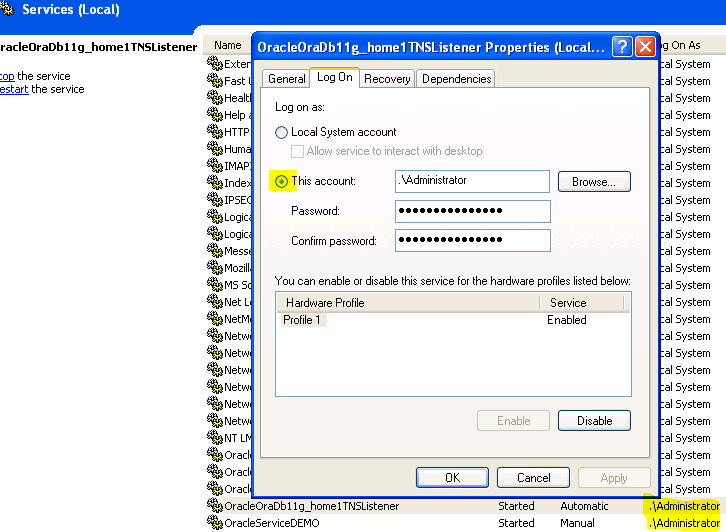Image resolution: width=726 pixels, height=532 pixels.
Task: Click the gear icon beside the NetM service
Action: click(x=215, y=319)
